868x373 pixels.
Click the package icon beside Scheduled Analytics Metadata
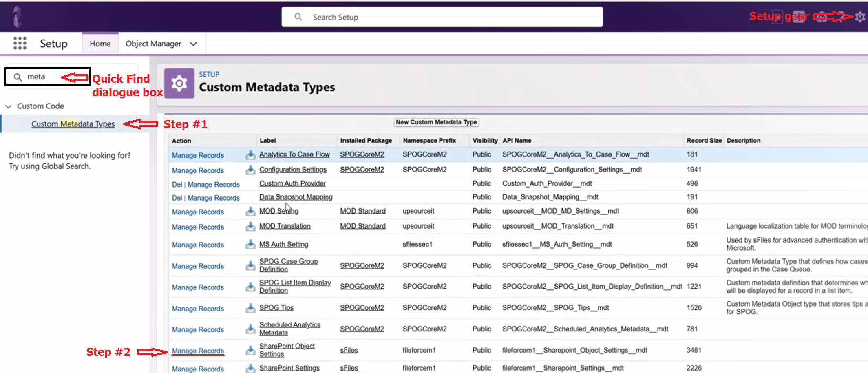(x=250, y=329)
